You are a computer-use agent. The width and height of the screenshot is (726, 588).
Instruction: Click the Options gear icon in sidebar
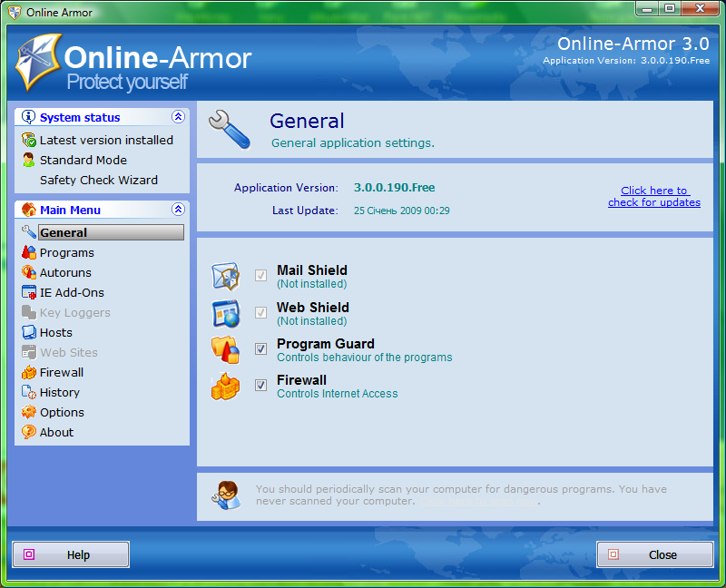pos(29,412)
